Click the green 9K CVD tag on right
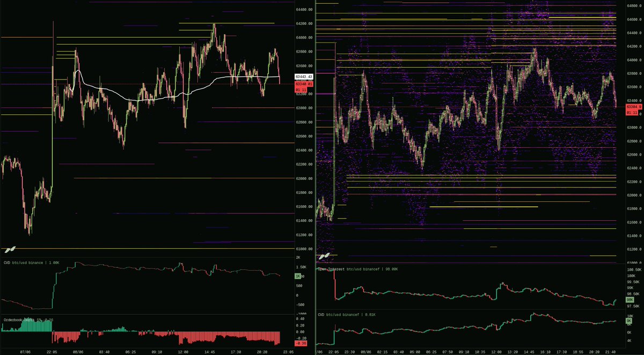This screenshot has height=355, width=644. (628, 321)
